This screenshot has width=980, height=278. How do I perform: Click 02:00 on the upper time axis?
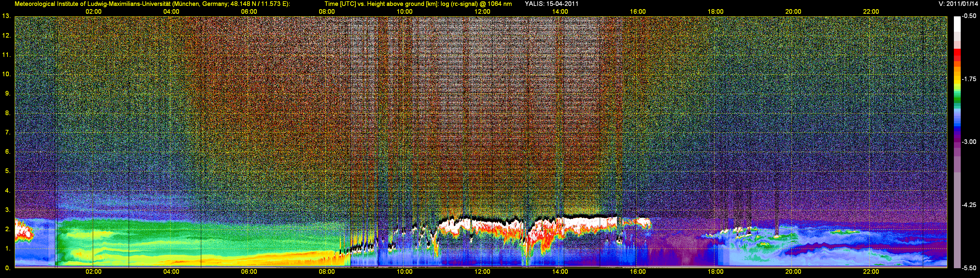click(x=93, y=11)
